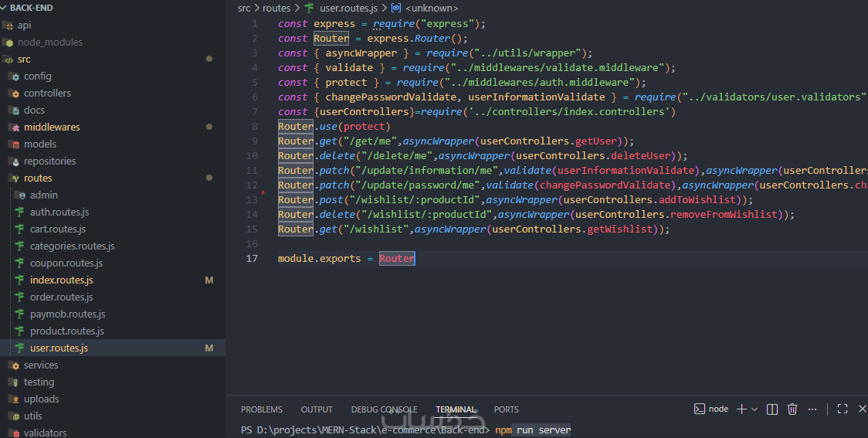The height and width of the screenshot is (438, 868).
Task: Open the PORTS tab
Action: [x=506, y=409]
